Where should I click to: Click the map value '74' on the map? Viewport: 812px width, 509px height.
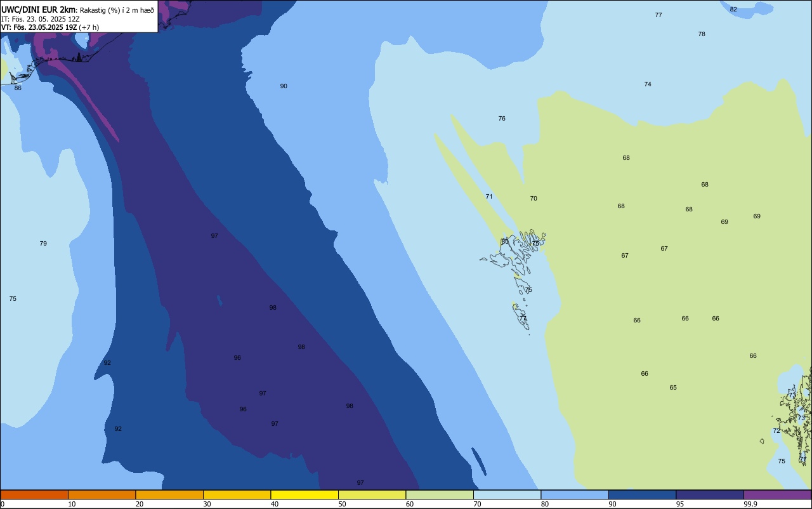(648, 84)
